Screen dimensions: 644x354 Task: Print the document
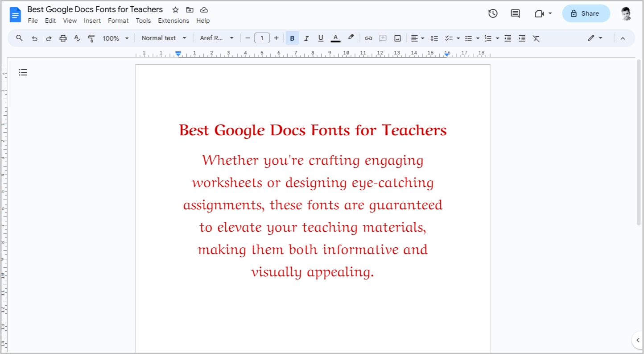point(62,38)
